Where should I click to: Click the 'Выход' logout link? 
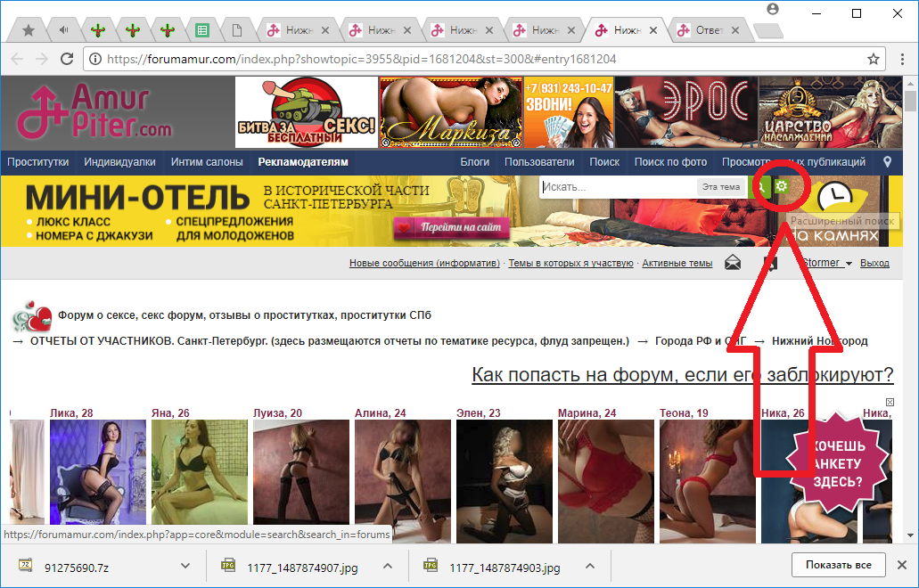pyautogui.click(x=874, y=263)
